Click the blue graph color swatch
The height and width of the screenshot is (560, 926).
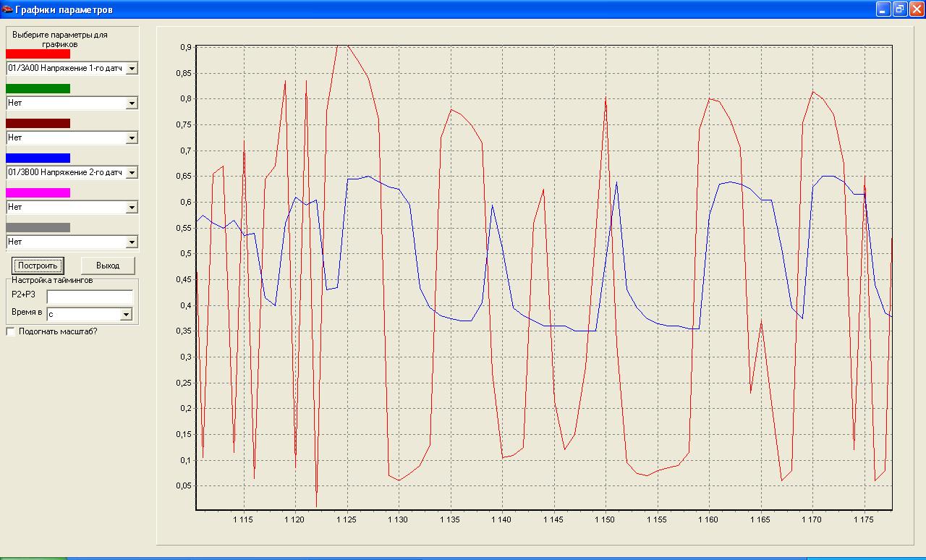[38, 158]
